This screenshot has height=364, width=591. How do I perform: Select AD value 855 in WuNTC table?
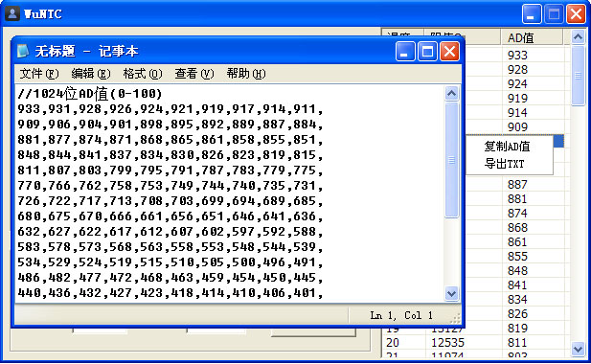coord(517,256)
